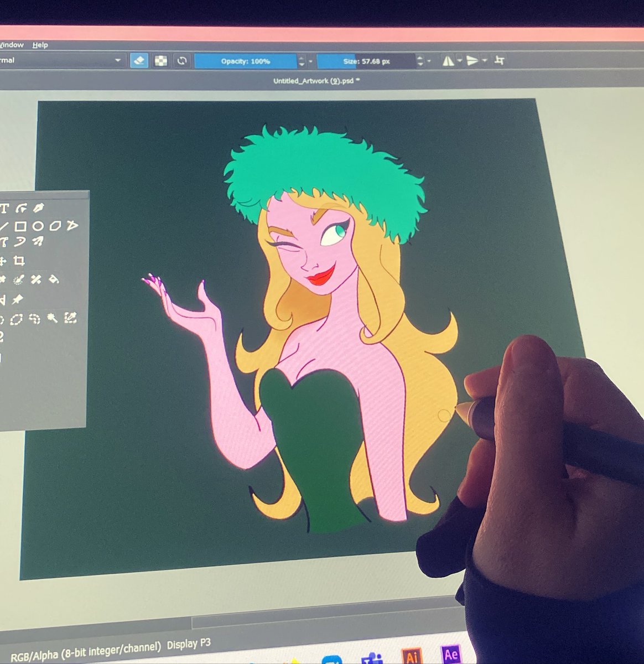
Task: Select the Similar Color Selection tool
Action: (x=70, y=318)
